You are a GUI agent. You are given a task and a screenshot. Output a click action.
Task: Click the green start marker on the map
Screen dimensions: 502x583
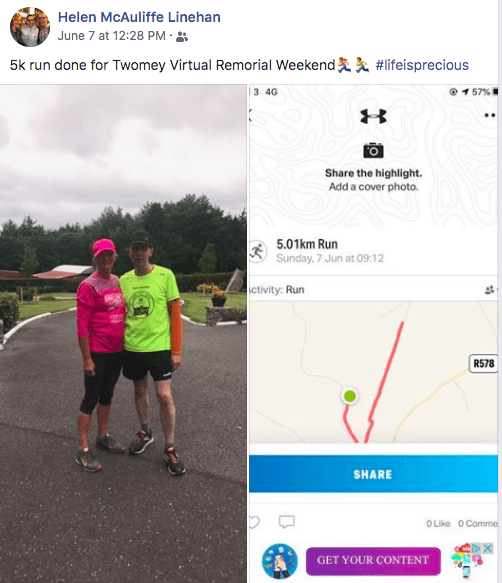pos(350,396)
